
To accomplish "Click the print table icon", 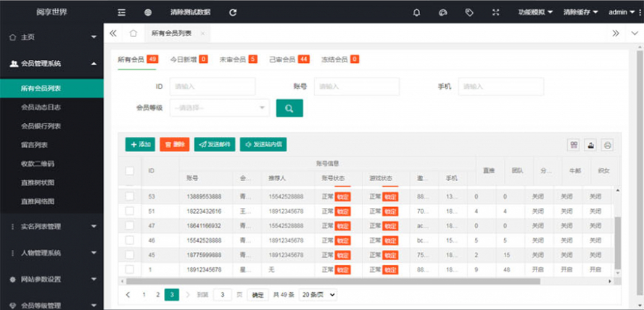I will click(x=608, y=145).
